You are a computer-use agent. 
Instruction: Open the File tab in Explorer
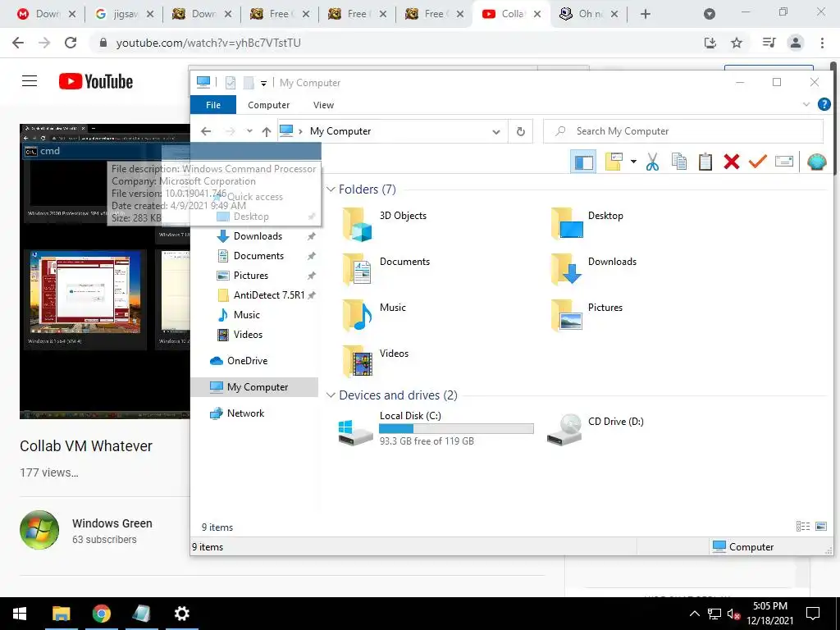213,105
